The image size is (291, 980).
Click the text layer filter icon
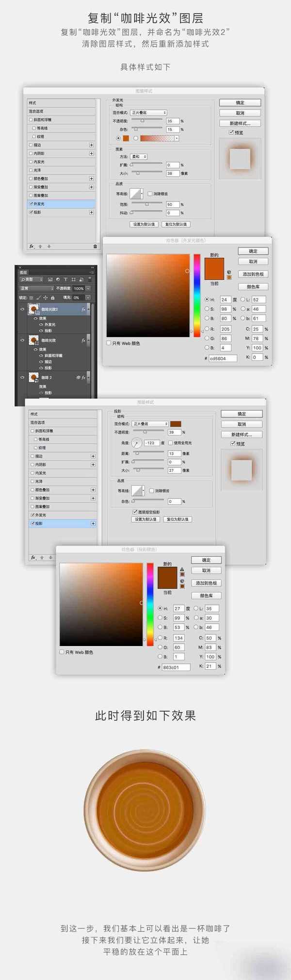tap(65, 279)
